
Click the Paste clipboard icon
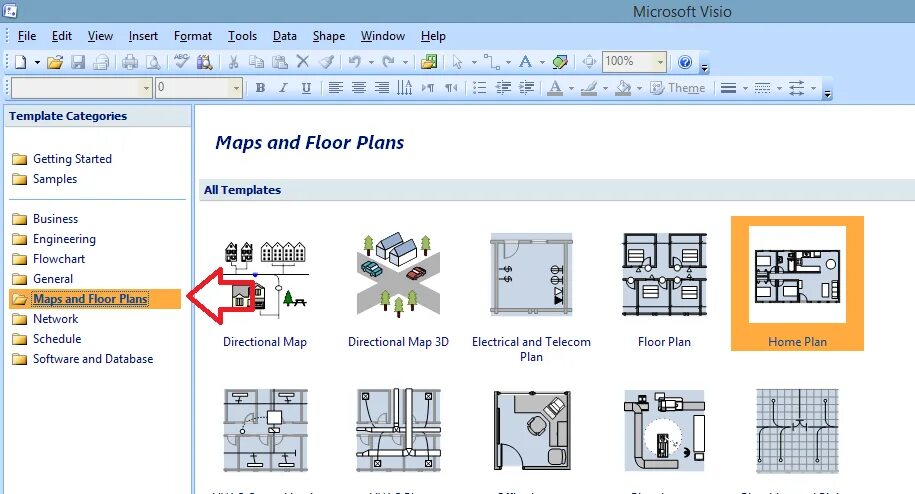(x=280, y=62)
